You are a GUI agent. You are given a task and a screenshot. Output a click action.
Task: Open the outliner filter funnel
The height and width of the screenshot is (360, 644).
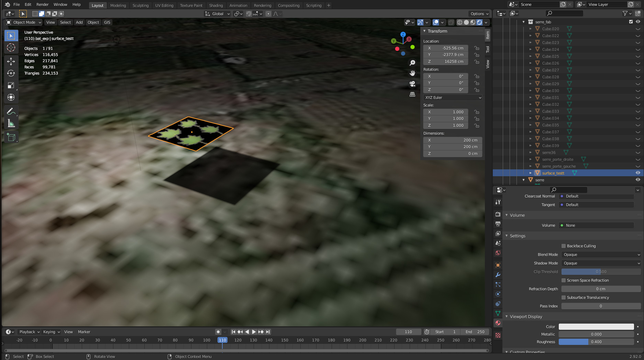pyautogui.click(x=625, y=13)
